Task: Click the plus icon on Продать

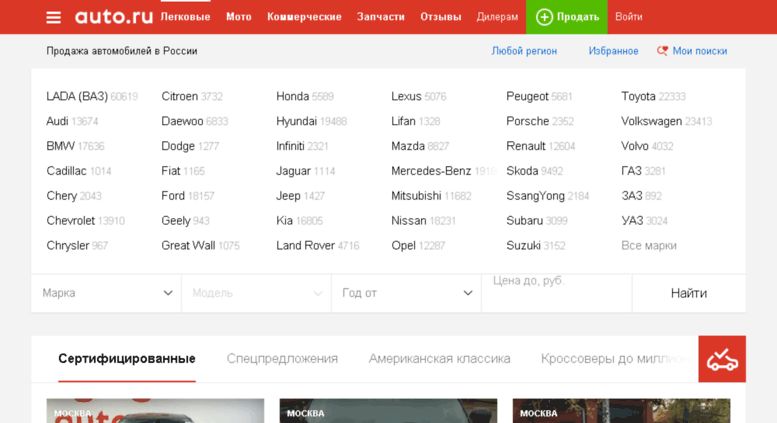Action: [544, 17]
